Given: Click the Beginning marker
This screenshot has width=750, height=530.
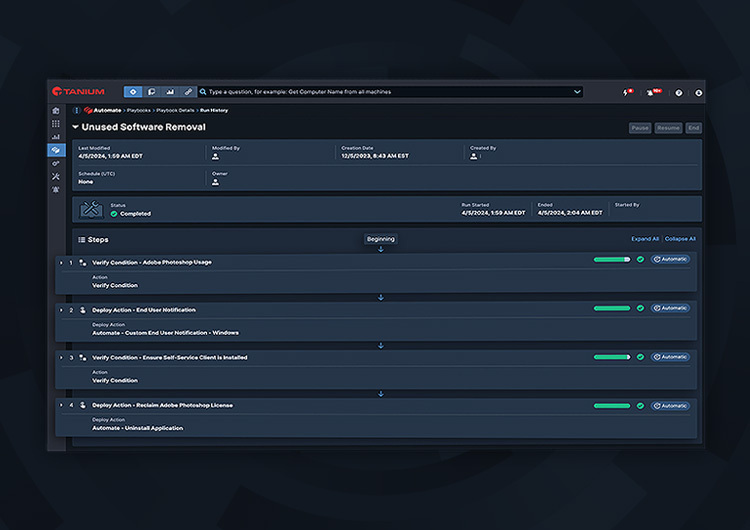Looking at the screenshot, I should tap(381, 239).
